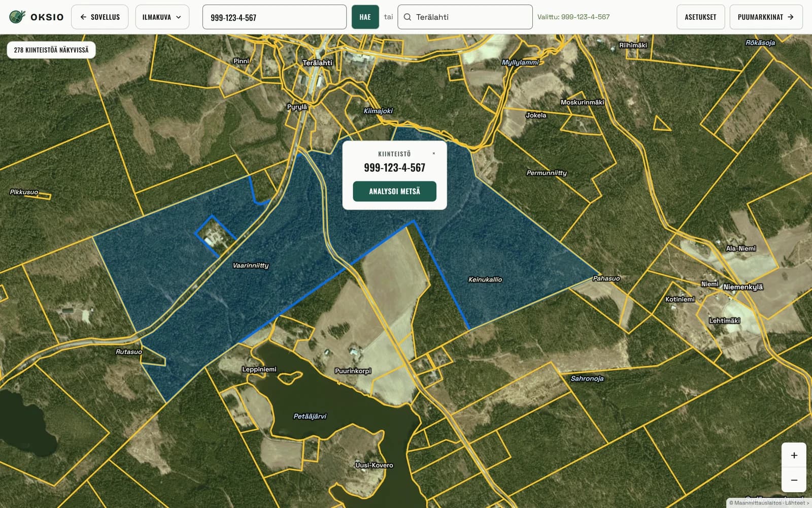Click the arrow icon on Puumarkkinat button
This screenshot has width=812, height=508.
[791, 17]
